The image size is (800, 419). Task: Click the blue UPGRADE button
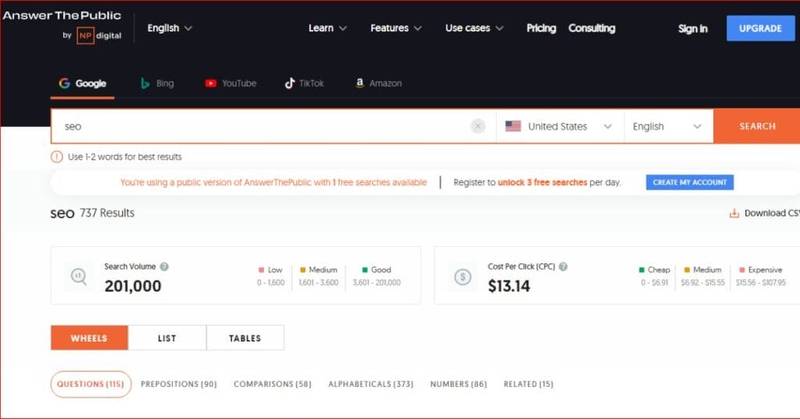tap(760, 28)
